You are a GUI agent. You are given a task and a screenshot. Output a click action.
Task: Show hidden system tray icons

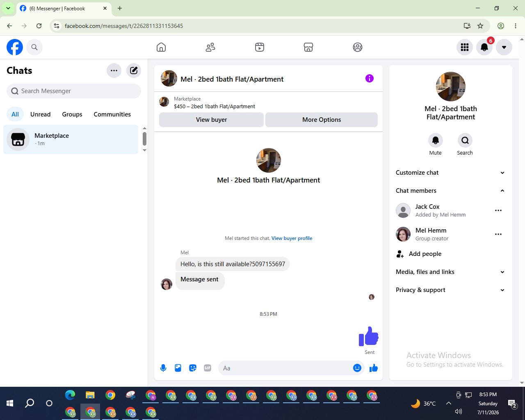[x=449, y=403]
